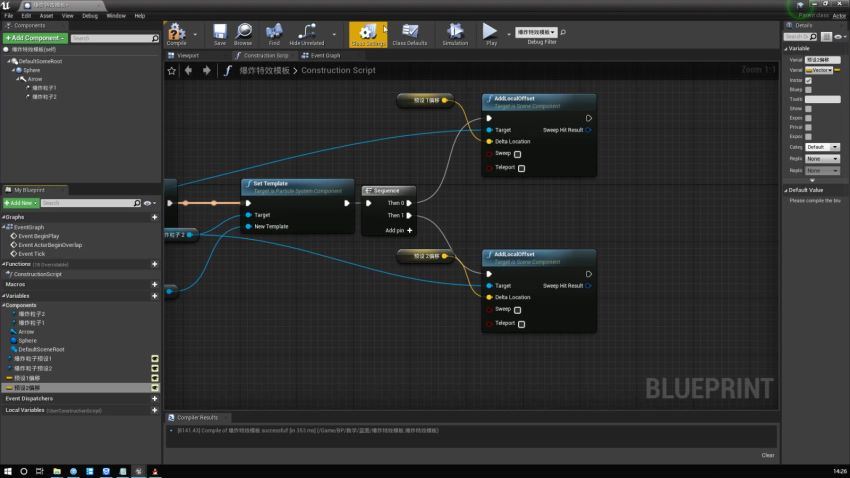Image resolution: width=850 pixels, height=478 pixels.
Task: Add a new event dispatcher with plus icon
Action: (x=154, y=398)
